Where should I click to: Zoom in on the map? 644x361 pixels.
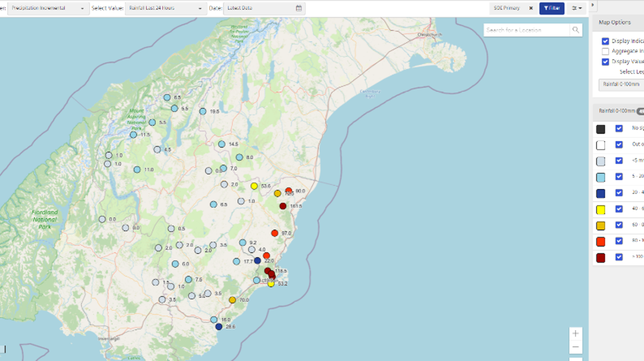click(x=576, y=333)
